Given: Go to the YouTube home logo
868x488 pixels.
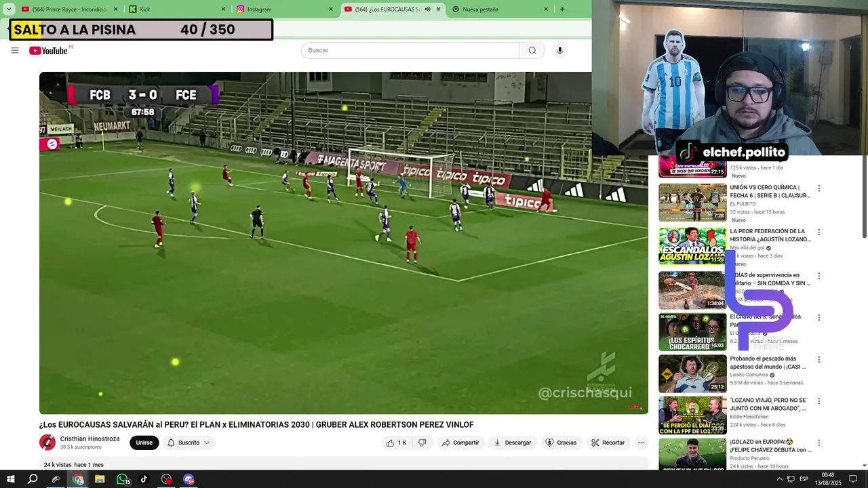Looking at the screenshot, I should (48, 51).
